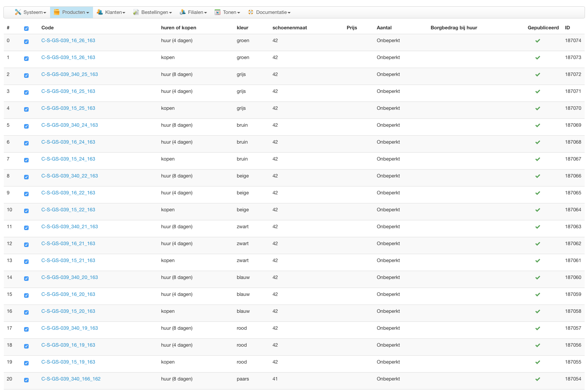The image size is (588, 391).
Task: Click the Klanten people icon
Action: click(x=100, y=12)
